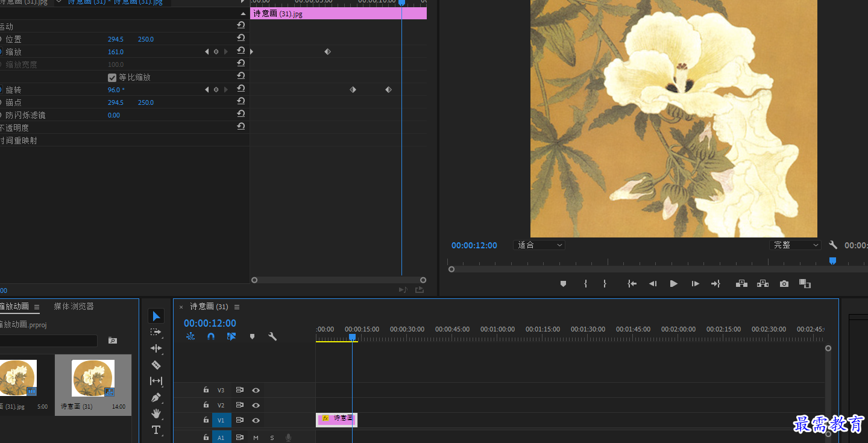868x443 pixels.
Task: Go to the In point
Action: (x=632, y=283)
